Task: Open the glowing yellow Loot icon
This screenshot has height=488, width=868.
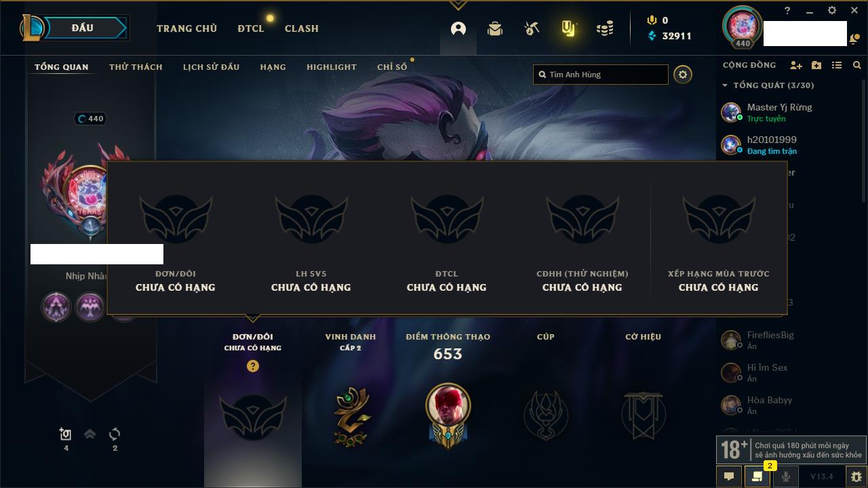Action: coord(568,28)
